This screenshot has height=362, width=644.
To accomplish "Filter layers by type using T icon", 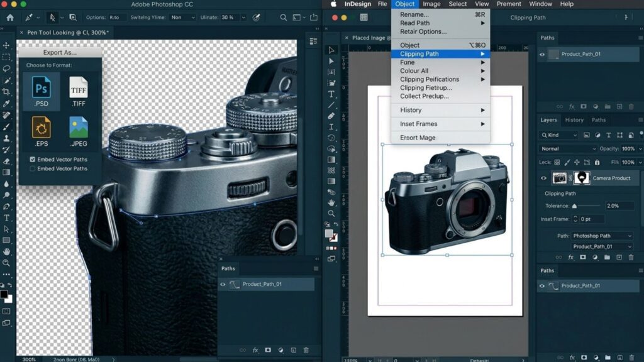I will click(609, 135).
